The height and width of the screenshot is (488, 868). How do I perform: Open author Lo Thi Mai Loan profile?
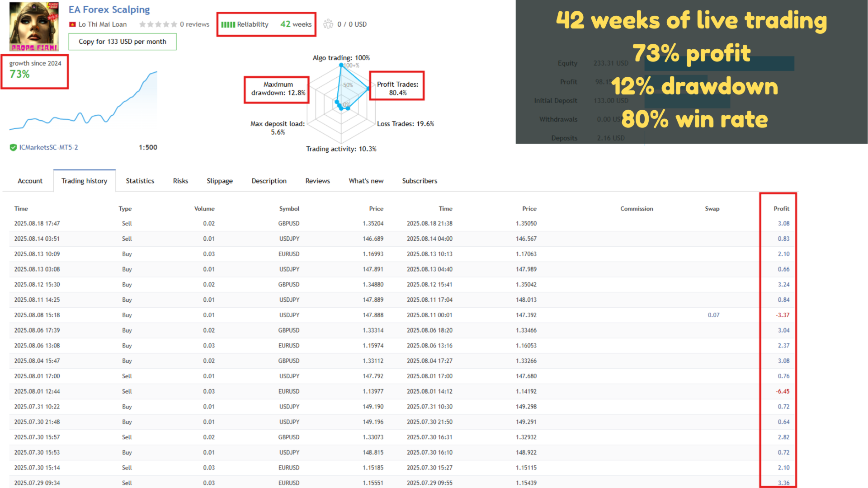(x=102, y=24)
